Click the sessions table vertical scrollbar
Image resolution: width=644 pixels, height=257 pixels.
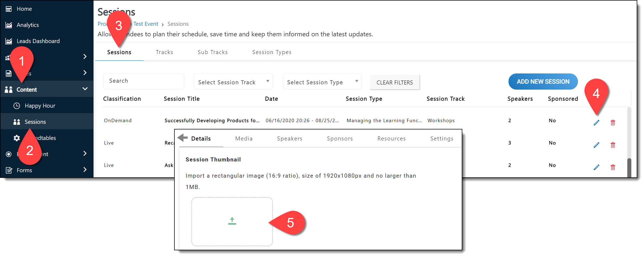click(x=629, y=167)
